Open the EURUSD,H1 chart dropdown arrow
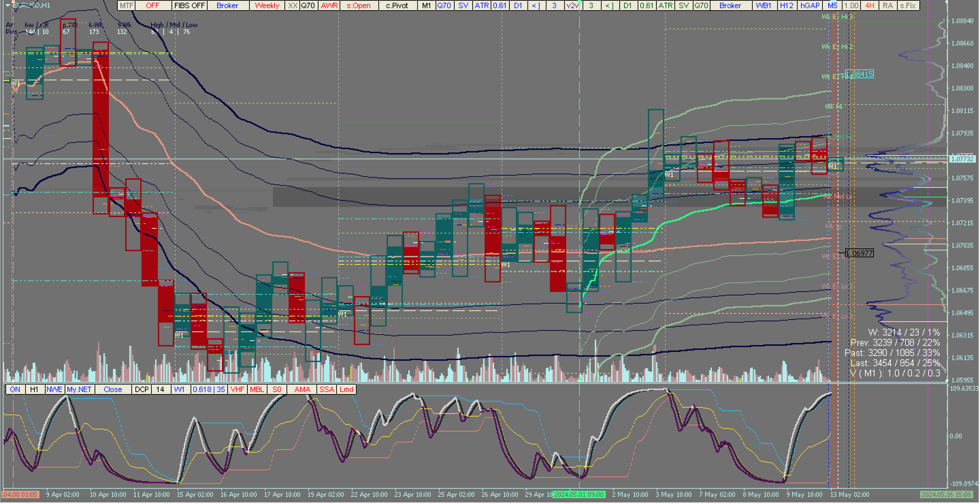This screenshot has height=504, width=980. click(x=7, y=5)
